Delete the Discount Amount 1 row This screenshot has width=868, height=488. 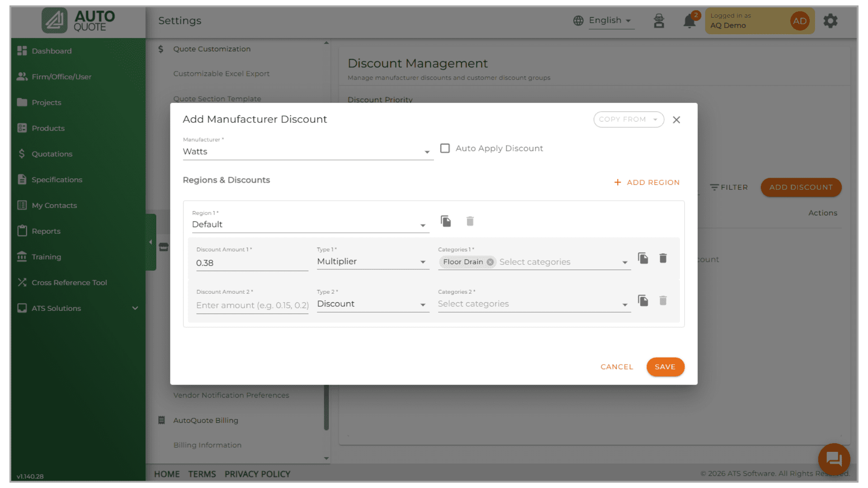coord(663,258)
